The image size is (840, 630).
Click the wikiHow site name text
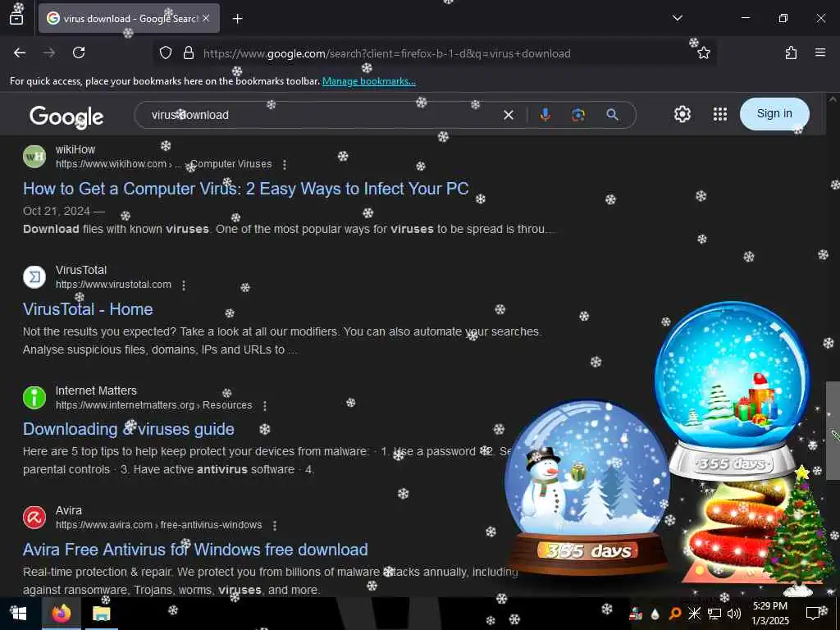click(x=75, y=149)
